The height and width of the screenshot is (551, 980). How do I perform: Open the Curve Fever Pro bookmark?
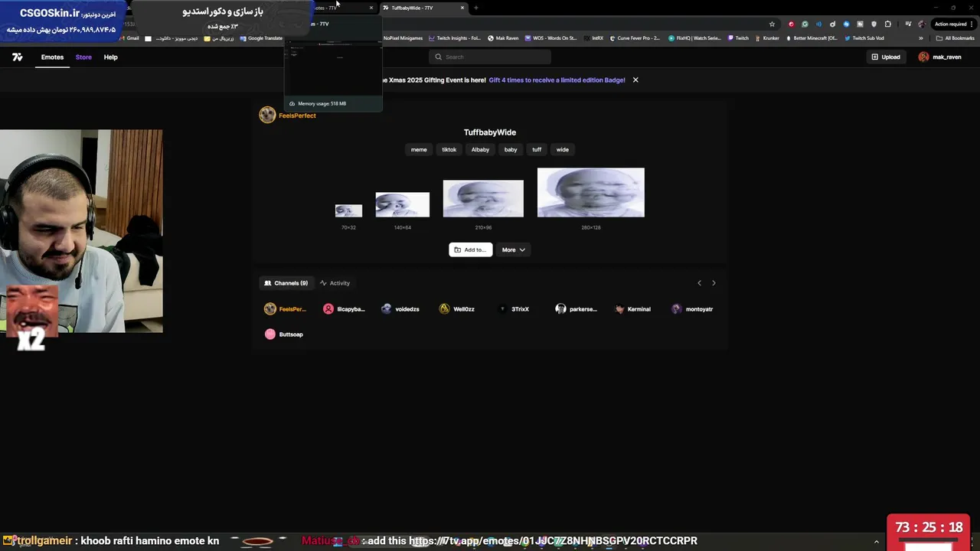pos(635,38)
